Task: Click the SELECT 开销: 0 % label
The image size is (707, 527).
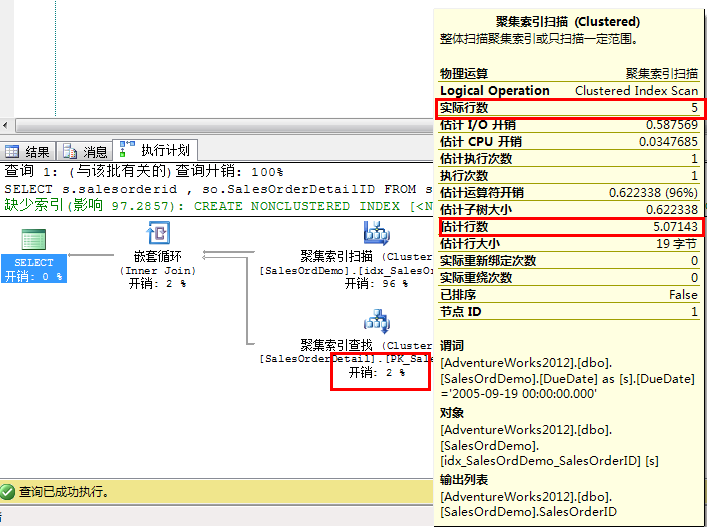Action: point(34,269)
